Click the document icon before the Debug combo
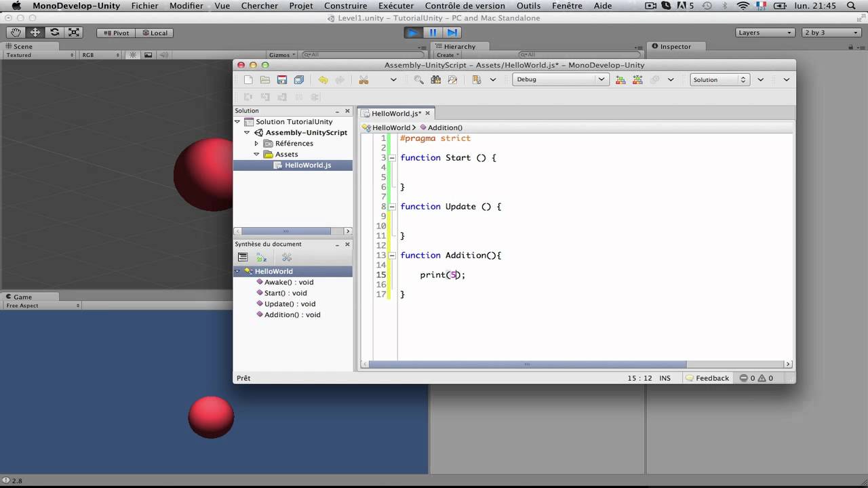Screen dimensions: 868x488 tap(476, 80)
